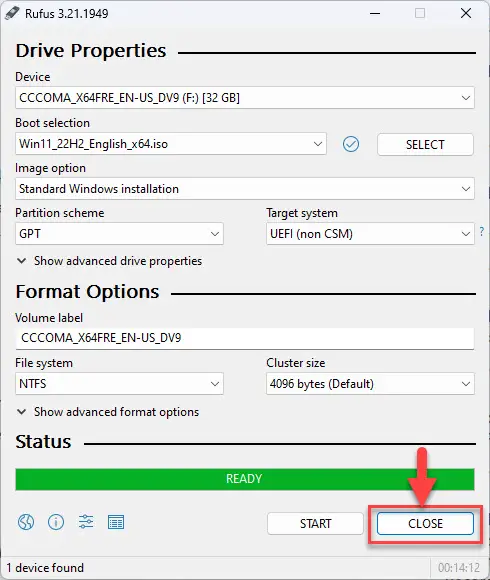Click the Target system help question mark
The image size is (490, 580).
click(481, 232)
